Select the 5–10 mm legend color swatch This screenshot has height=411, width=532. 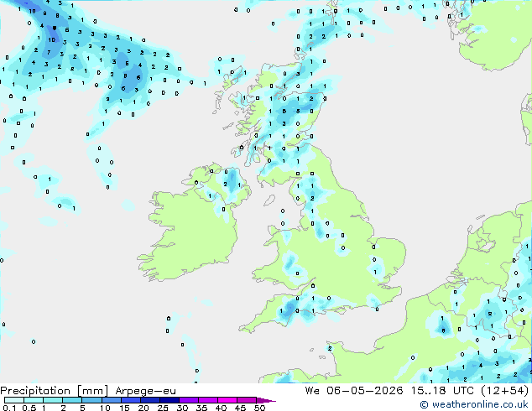tap(91, 400)
